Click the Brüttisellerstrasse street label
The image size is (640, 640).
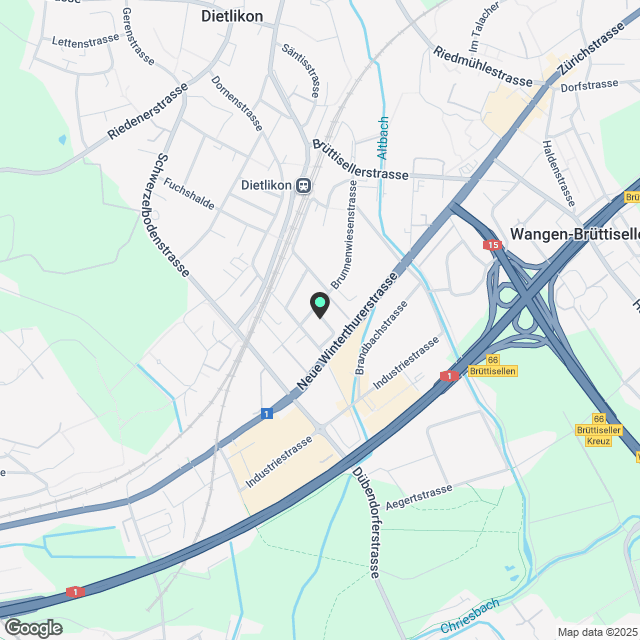360,160
